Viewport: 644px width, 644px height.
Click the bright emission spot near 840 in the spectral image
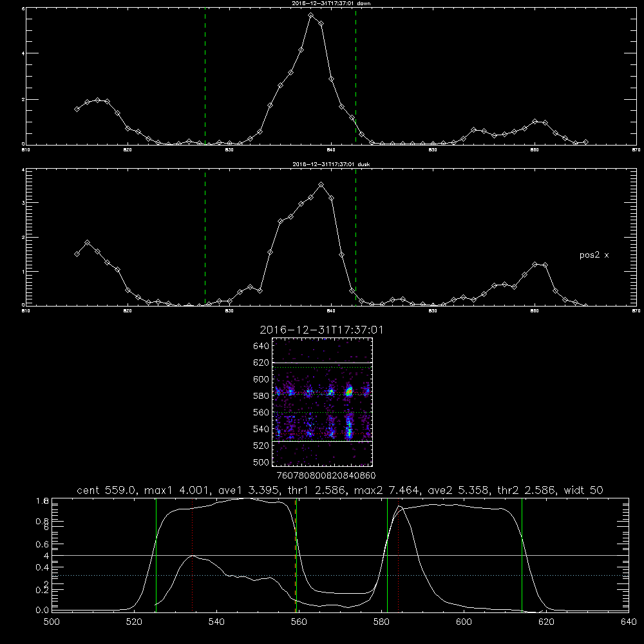(x=348, y=392)
